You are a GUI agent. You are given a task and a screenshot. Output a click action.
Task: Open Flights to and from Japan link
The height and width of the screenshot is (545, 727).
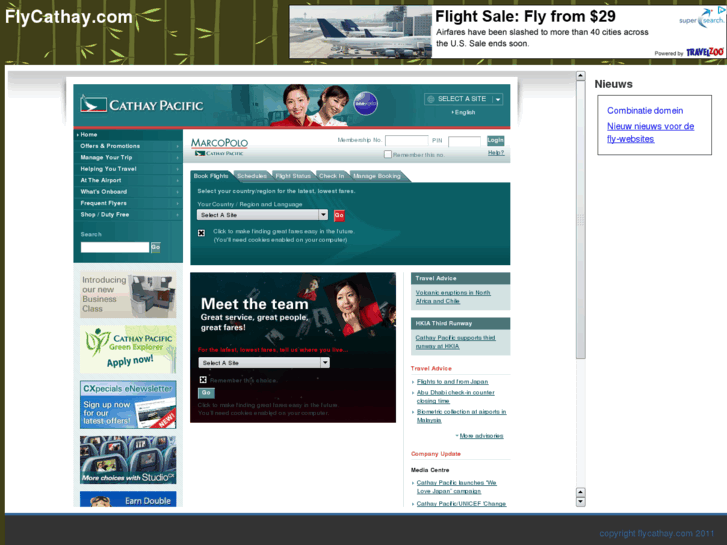point(453,382)
